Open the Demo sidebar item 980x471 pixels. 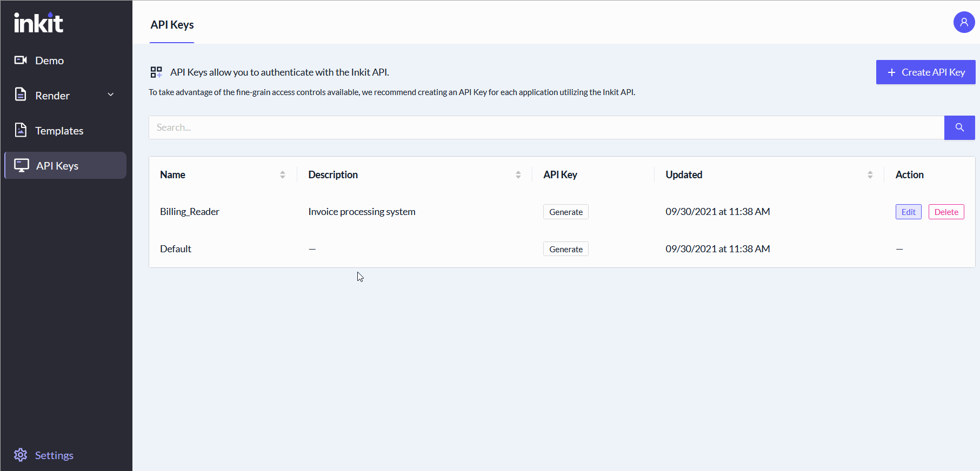(66, 60)
